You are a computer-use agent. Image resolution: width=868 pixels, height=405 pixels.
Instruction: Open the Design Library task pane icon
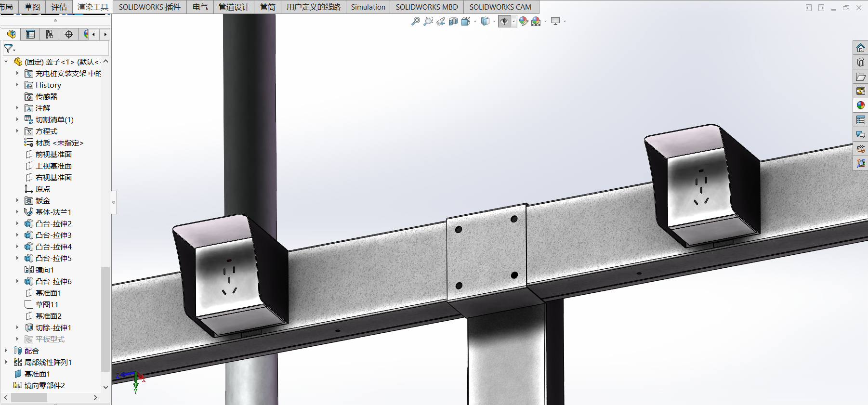861,63
